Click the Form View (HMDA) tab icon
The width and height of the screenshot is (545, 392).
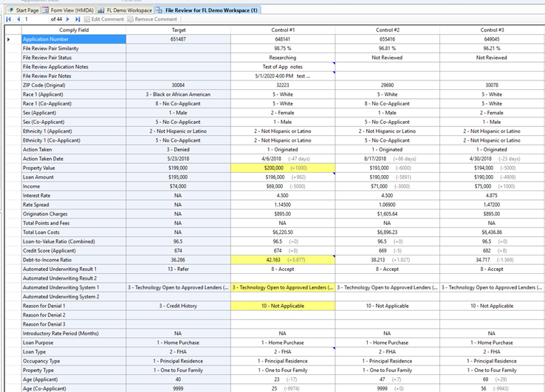click(45, 10)
